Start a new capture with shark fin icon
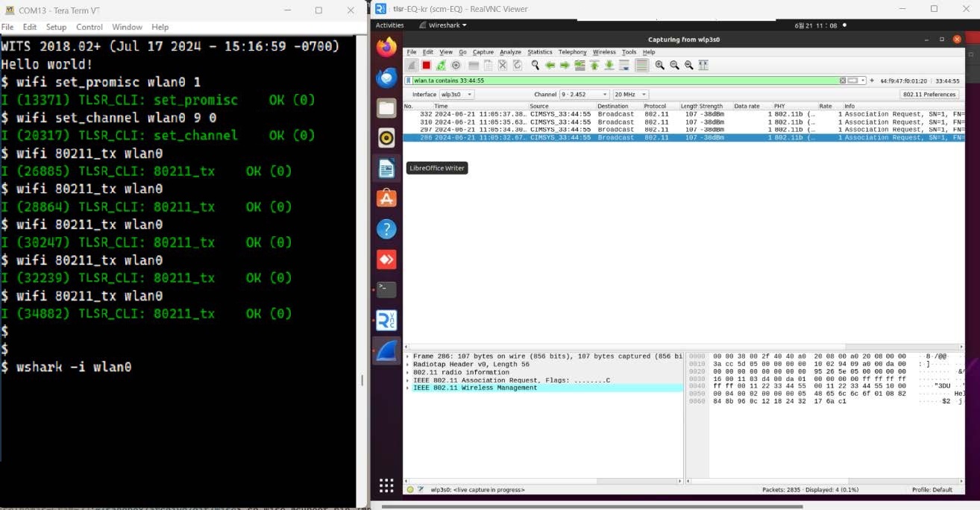 pos(412,66)
